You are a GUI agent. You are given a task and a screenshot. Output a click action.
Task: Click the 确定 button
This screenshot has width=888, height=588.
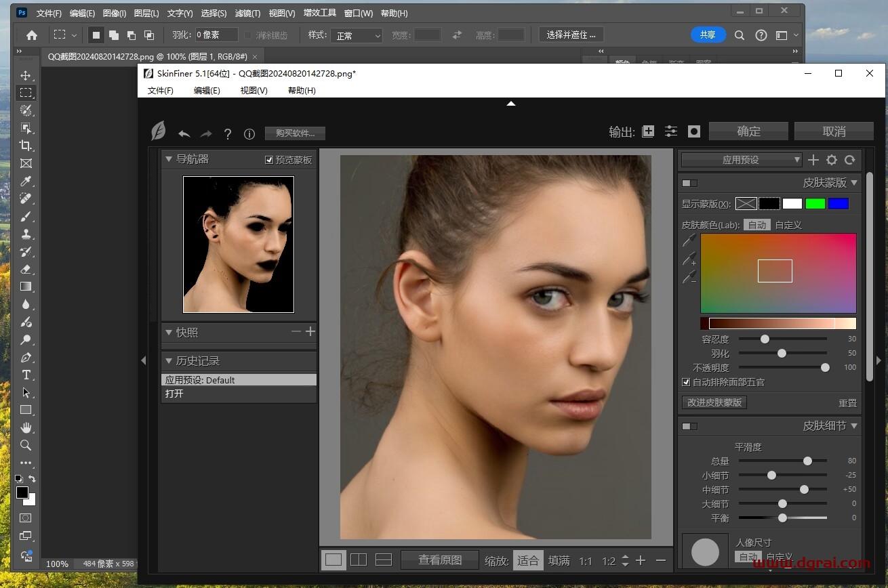click(x=748, y=131)
